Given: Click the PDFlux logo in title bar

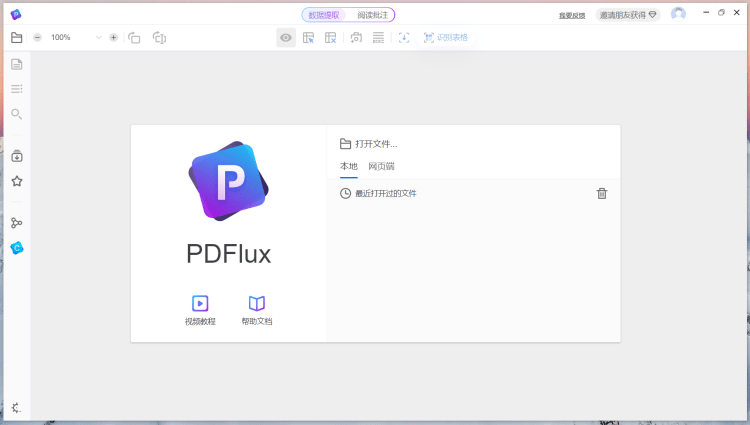Looking at the screenshot, I should (x=16, y=14).
